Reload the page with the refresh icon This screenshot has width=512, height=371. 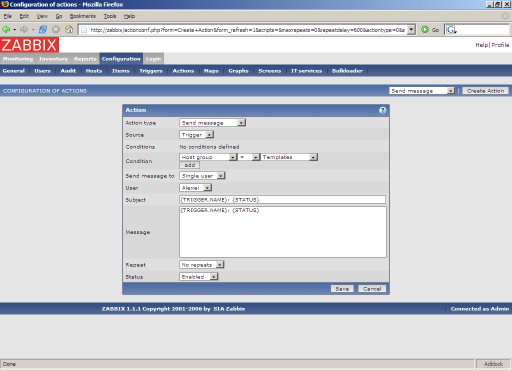click(x=43, y=30)
